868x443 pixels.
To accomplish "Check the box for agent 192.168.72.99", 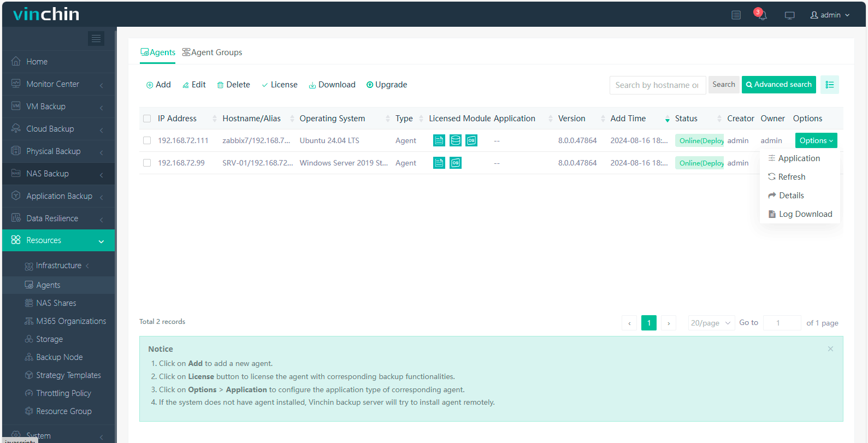I will pos(147,163).
